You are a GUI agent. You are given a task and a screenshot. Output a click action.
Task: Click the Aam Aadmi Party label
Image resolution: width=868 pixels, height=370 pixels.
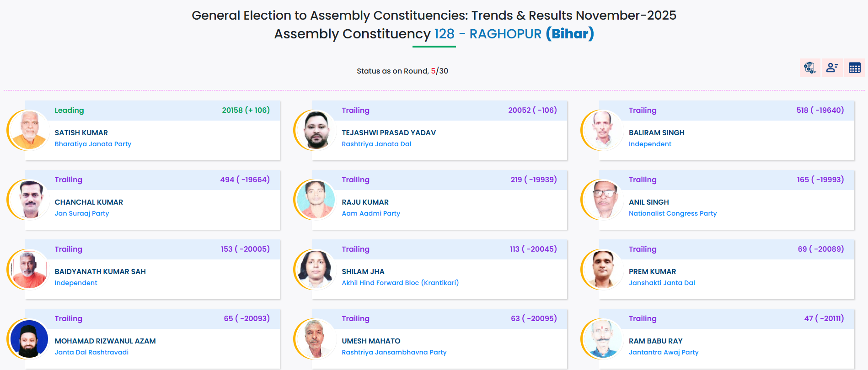pos(371,213)
